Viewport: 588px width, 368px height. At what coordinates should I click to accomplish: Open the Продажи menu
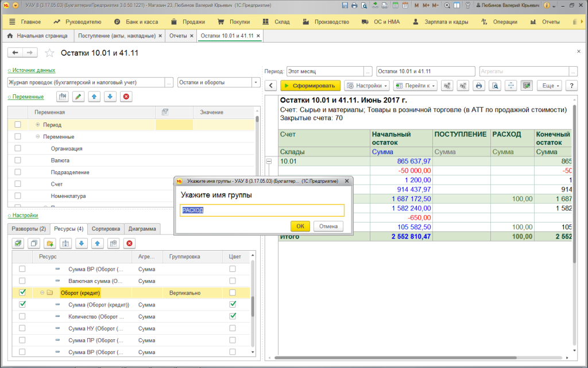(188, 22)
